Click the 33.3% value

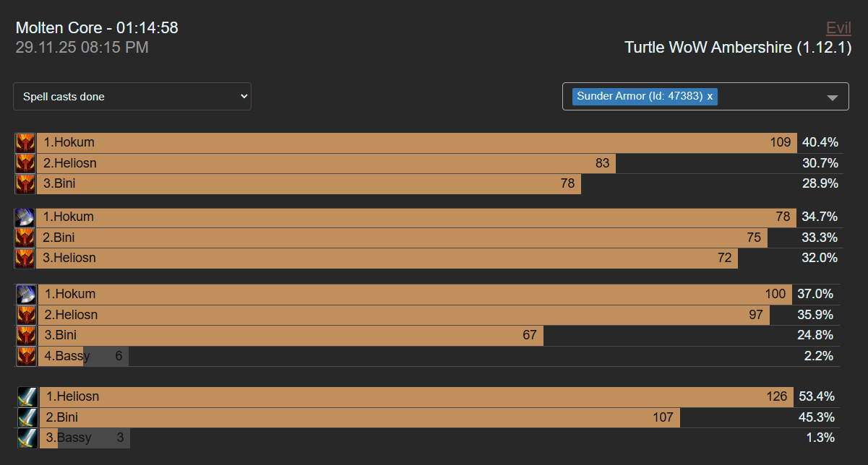tap(820, 238)
